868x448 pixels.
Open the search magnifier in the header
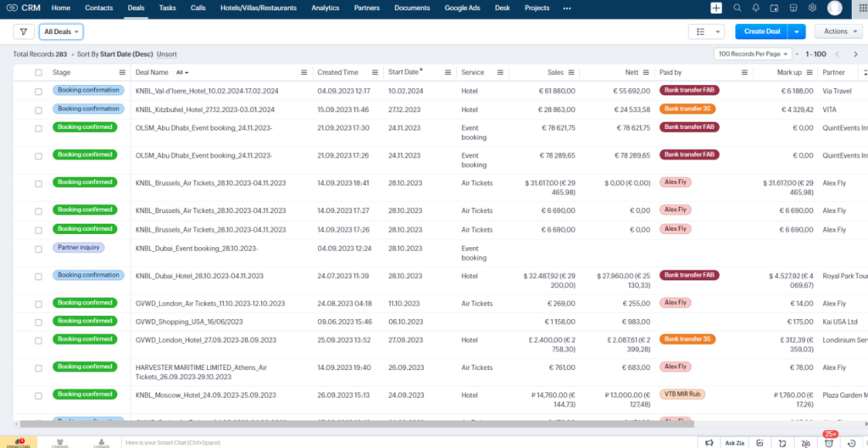(737, 8)
